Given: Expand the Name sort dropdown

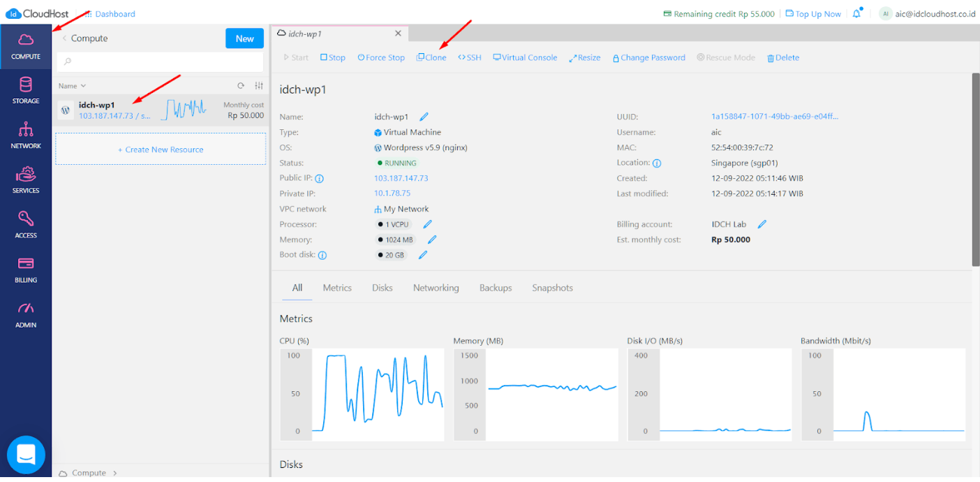Looking at the screenshot, I should pos(72,86).
